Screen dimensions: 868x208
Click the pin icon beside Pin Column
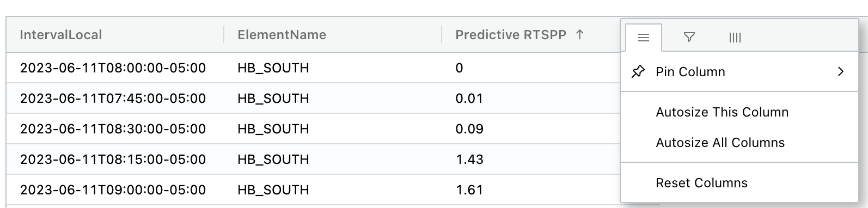[x=638, y=72]
